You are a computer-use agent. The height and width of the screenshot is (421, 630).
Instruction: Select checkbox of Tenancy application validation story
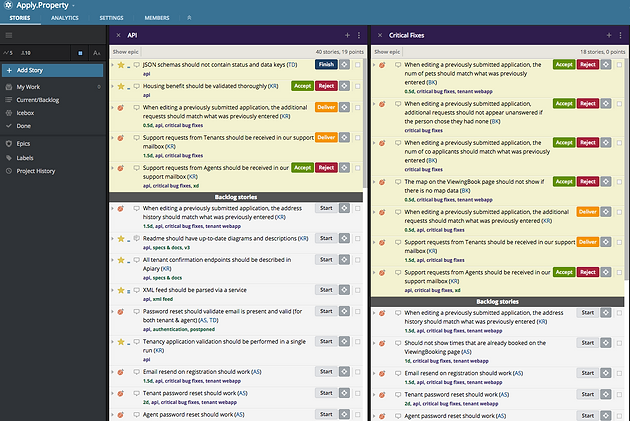(358, 342)
